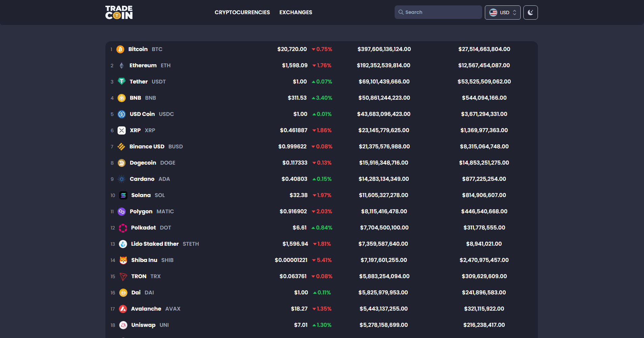Viewport: 644px width, 338px height.
Task: Click the Cardano coin icon
Action: tap(122, 179)
